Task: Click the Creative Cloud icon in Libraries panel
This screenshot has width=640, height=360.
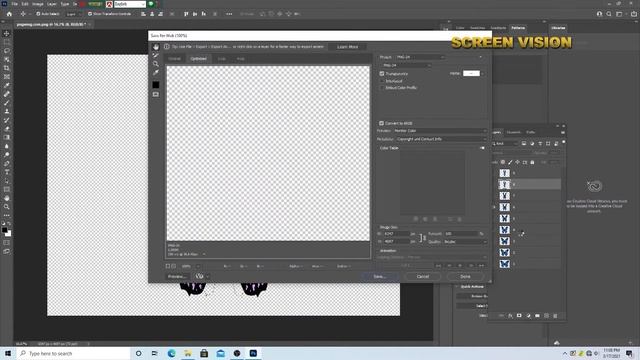Action: (x=594, y=186)
